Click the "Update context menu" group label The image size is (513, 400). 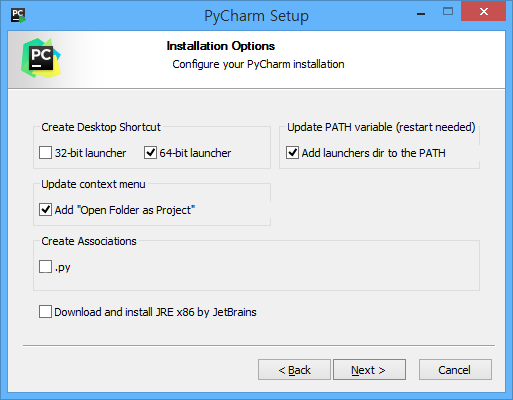tap(93, 184)
